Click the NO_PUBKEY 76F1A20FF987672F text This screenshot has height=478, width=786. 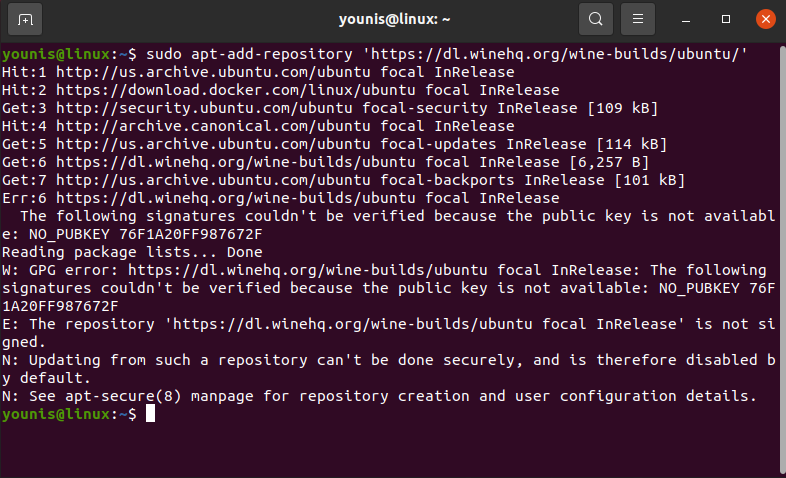(x=145, y=234)
